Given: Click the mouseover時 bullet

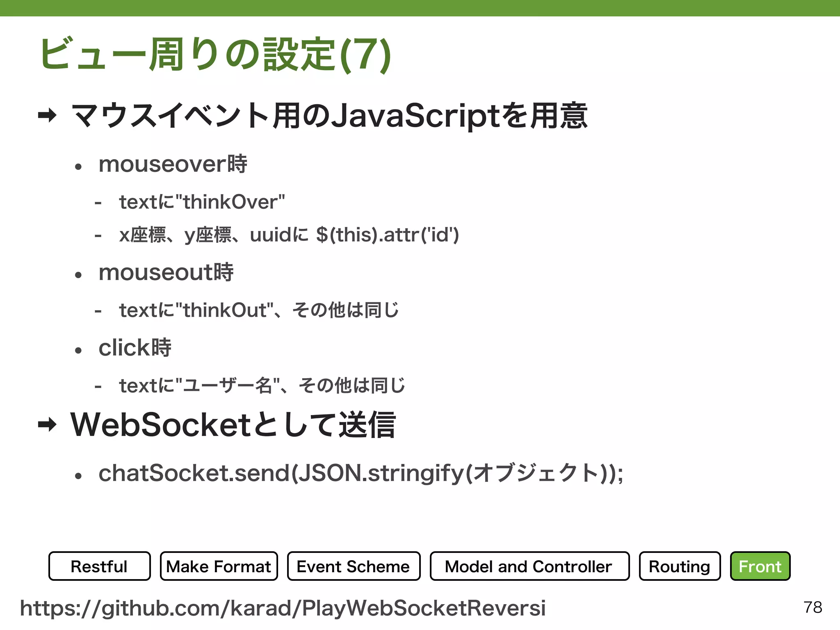Looking at the screenshot, I should coord(173,164).
